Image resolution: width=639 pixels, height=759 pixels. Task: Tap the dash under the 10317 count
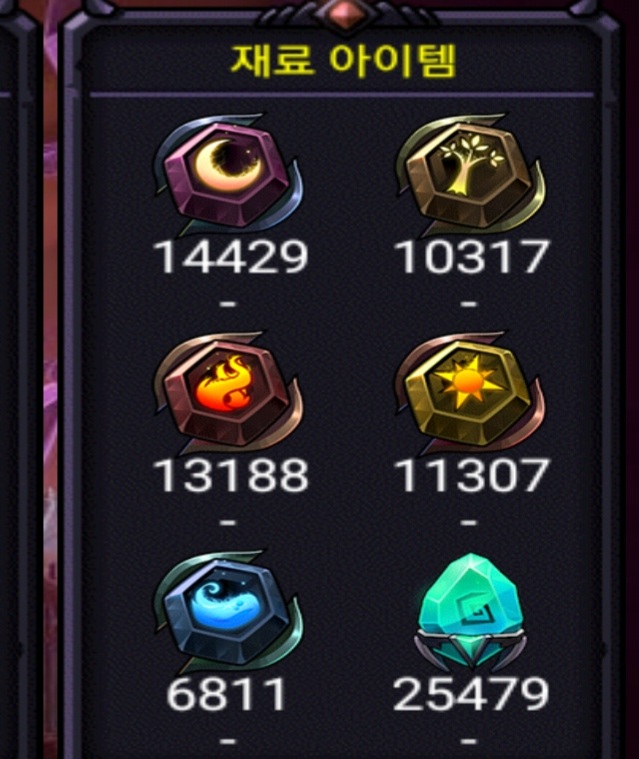[469, 304]
